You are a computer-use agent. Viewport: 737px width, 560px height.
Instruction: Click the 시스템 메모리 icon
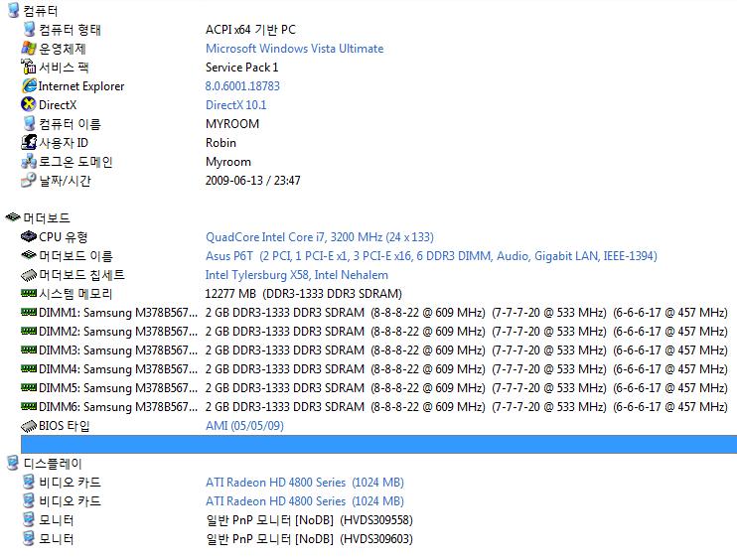tap(29, 293)
